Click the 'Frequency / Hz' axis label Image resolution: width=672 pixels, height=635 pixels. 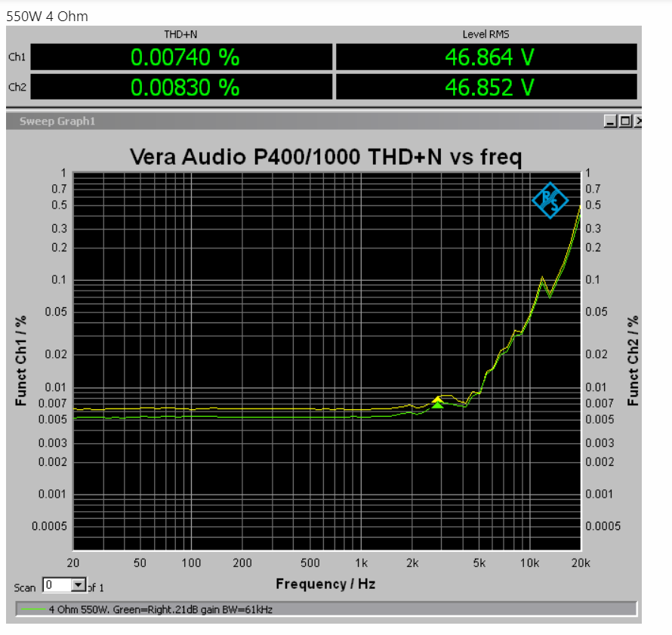325,584
